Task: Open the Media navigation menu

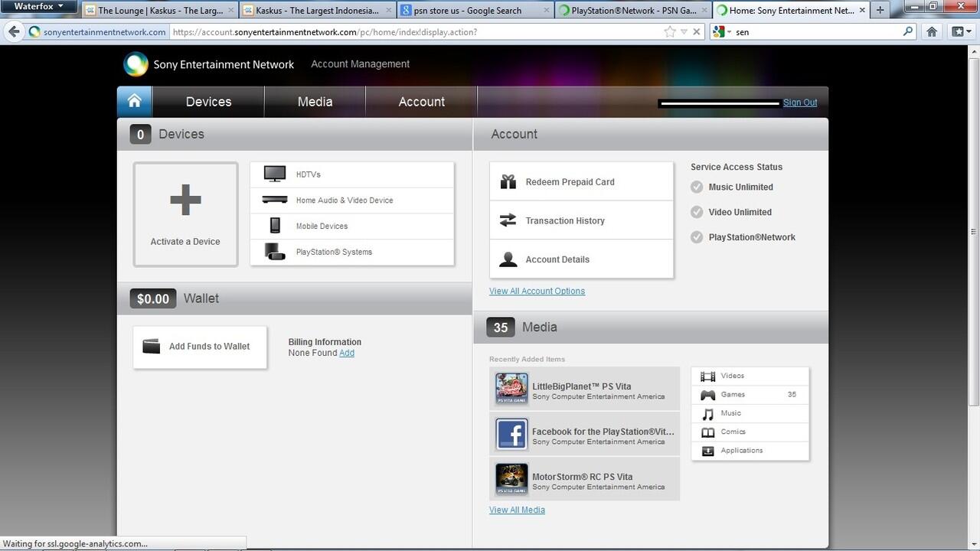Action: pos(315,101)
